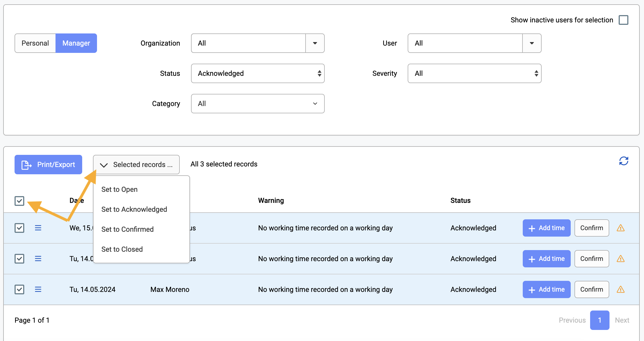Open the User dropdown arrow
Screen dimensions: 644x341
pyautogui.click(x=532, y=43)
